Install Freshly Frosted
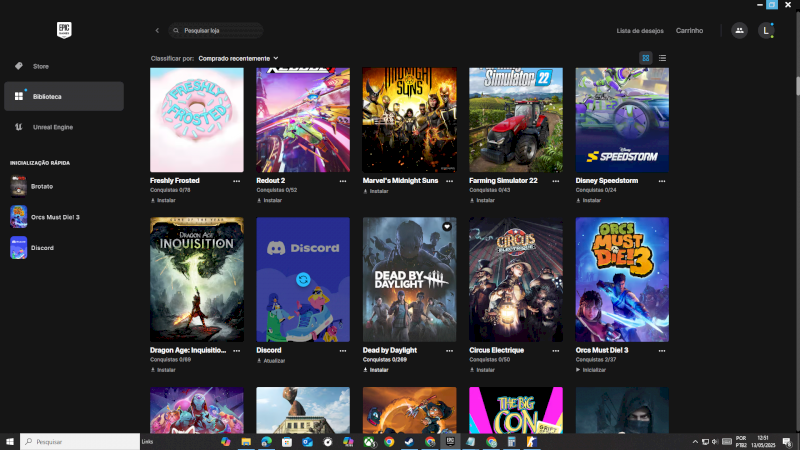The height and width of the screenshot is (450, 800). [x=163, y=201]
